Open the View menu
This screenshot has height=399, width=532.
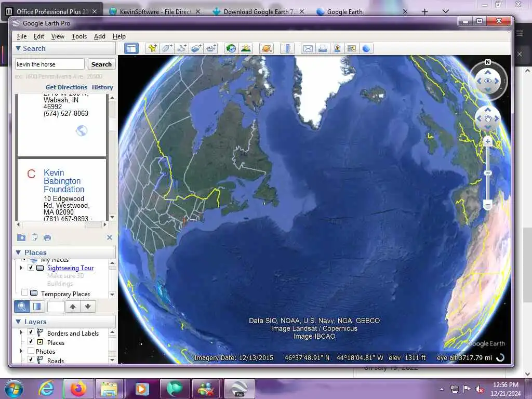pyautogui.click(x=58, y=36)
